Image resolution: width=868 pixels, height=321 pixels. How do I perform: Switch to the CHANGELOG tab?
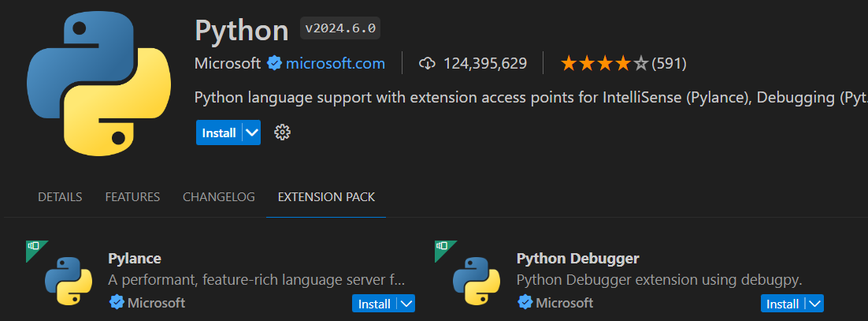[219, 197]
